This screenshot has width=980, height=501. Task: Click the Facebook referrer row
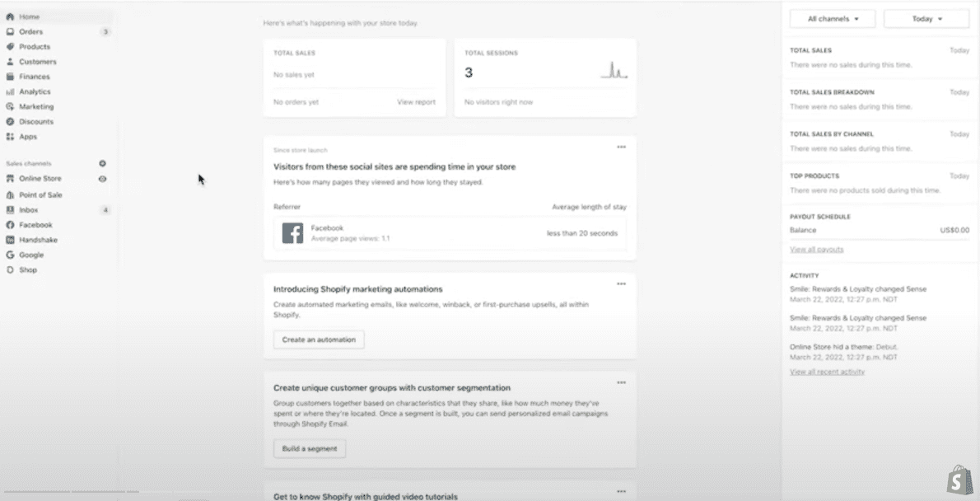tap(450, 233)
